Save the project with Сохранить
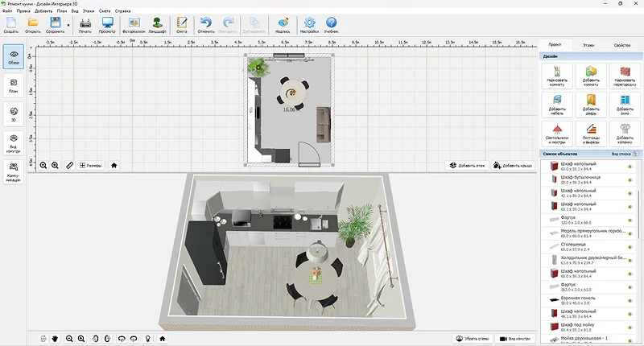Image resolution: width=644 pixels, height=346 pixels. [x=55, y=25]
